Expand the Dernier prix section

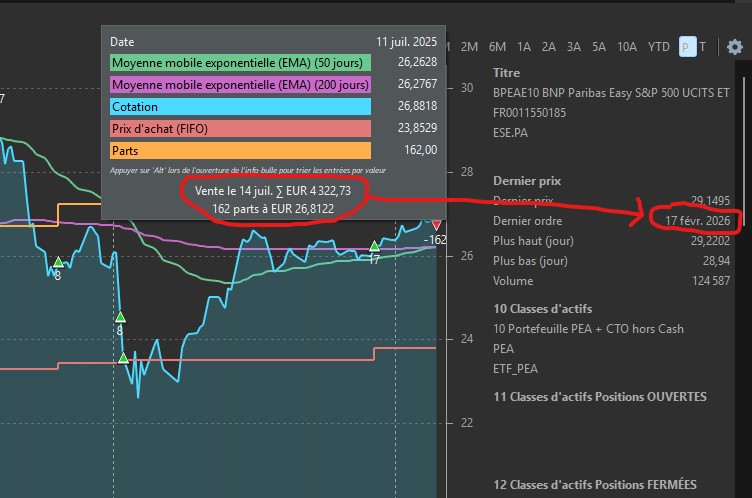(527, 181)
